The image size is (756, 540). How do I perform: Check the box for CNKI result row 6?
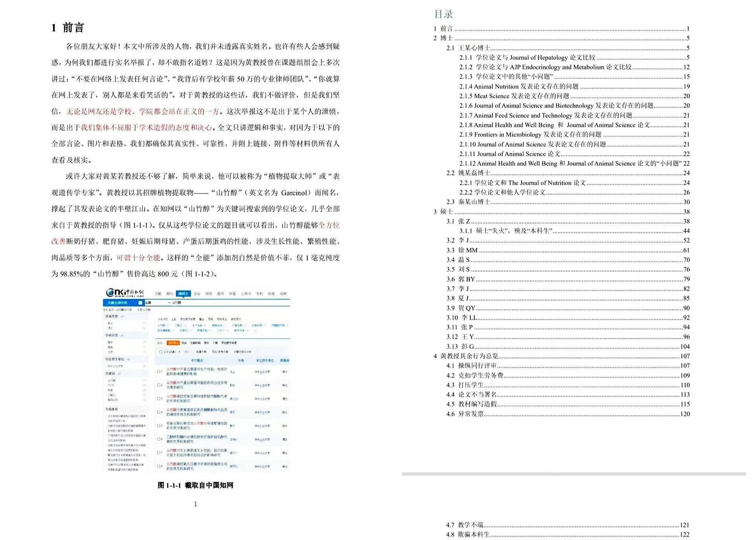pyautogui.click(x=159, y=439)
